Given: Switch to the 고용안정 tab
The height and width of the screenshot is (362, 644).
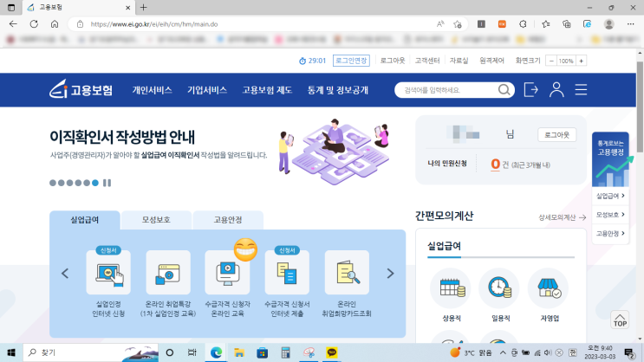Looking at the screenshot, I should click(228, 220).
